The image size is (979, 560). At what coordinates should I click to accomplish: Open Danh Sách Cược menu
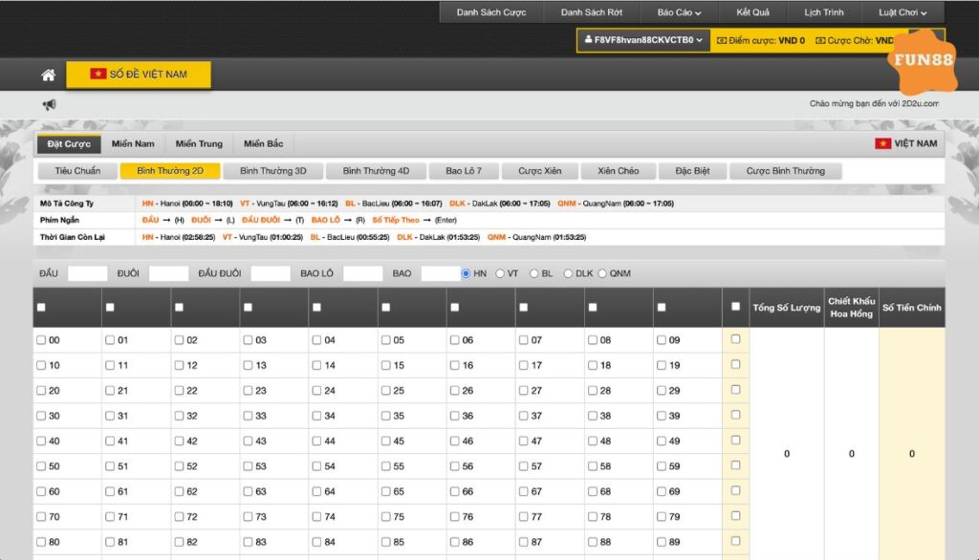490,12
